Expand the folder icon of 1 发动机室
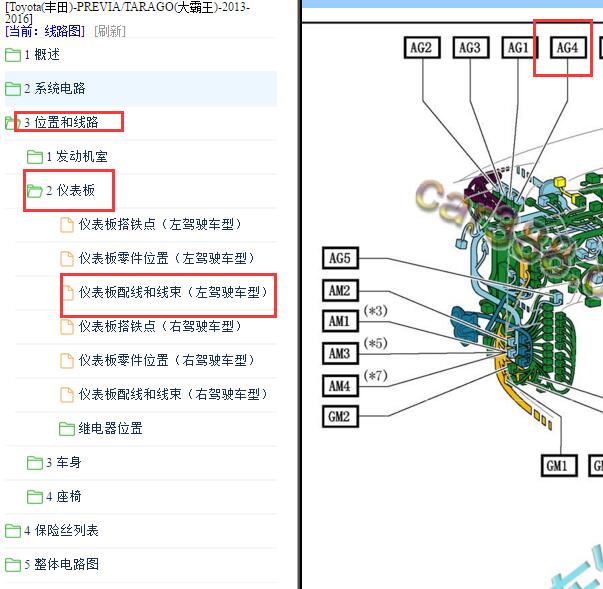The image size is (603, 589). [x=35, y=157]
